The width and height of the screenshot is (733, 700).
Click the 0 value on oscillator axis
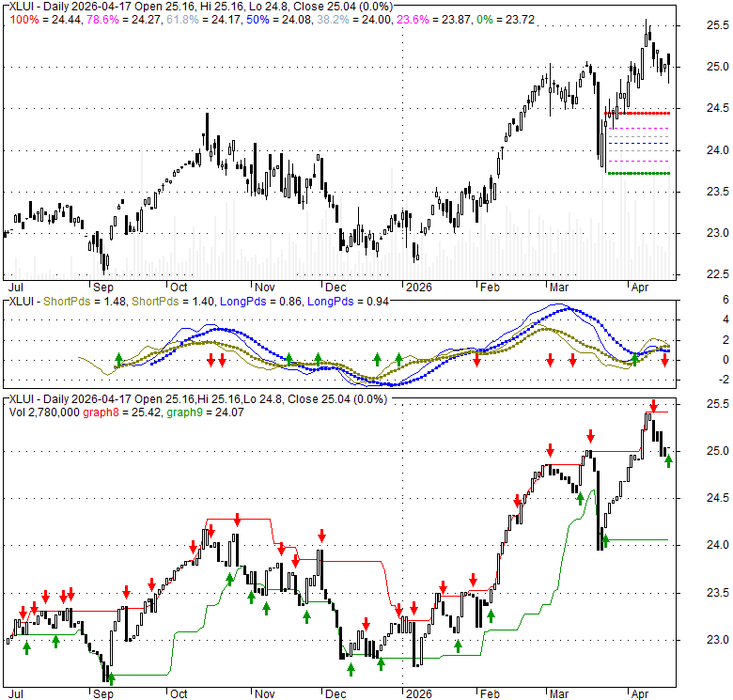point(725,360)
